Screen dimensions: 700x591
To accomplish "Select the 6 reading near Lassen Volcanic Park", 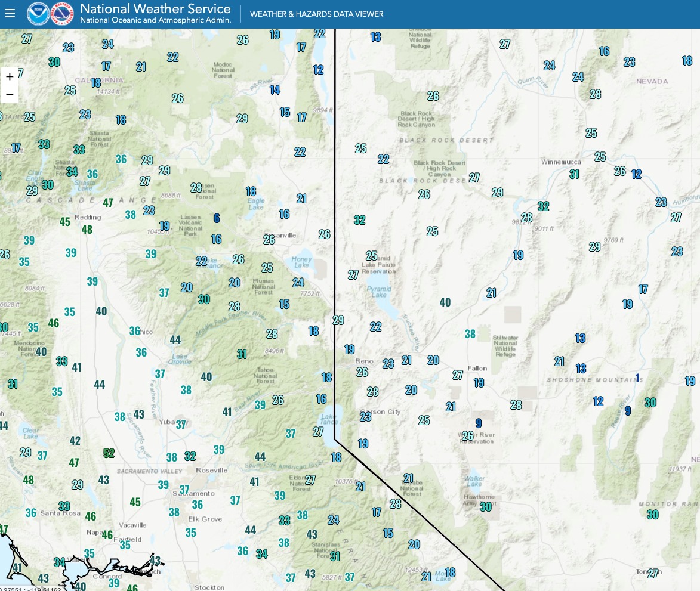I will coord(217,218).
